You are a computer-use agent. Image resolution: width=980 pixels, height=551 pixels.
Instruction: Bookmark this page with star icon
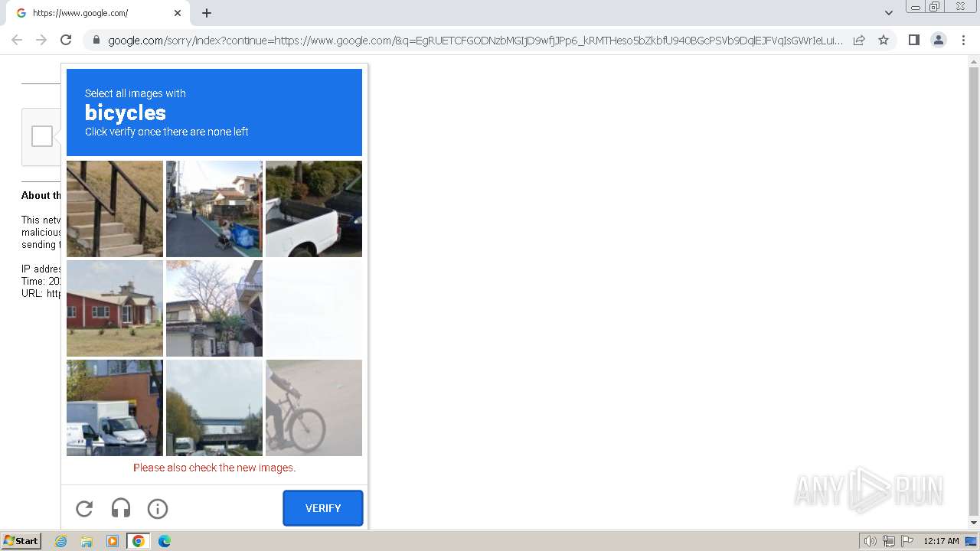(x=884, y=40)
